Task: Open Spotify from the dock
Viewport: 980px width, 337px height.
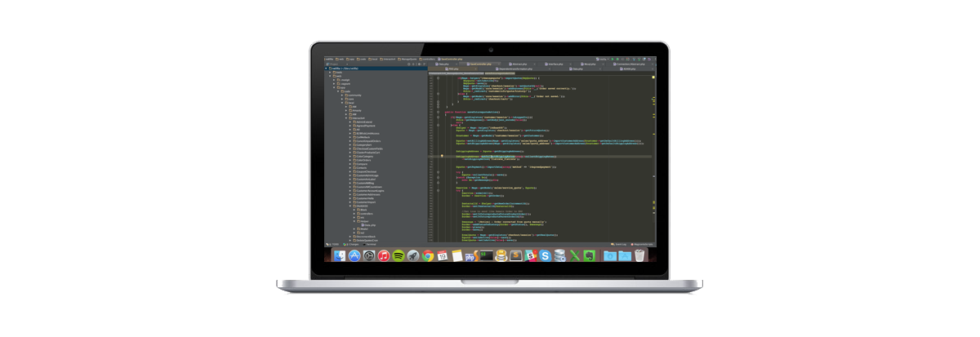Action: (x=398, y=255)
